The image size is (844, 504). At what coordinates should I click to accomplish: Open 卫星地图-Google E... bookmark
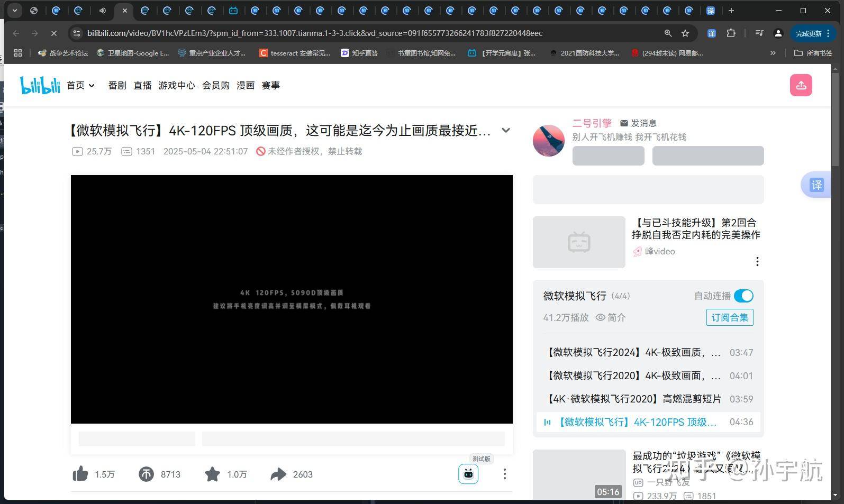[x=133, y=53]
